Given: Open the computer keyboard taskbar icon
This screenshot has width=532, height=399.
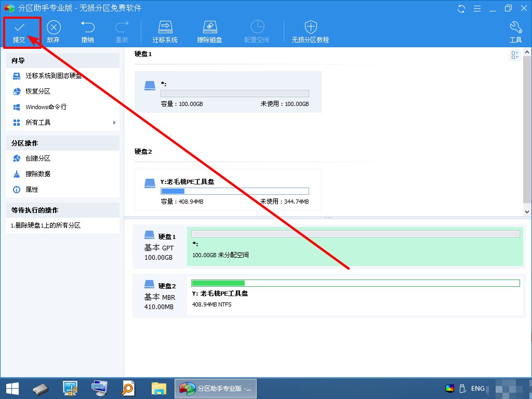Looking at the screenshot, I should 99,389.
